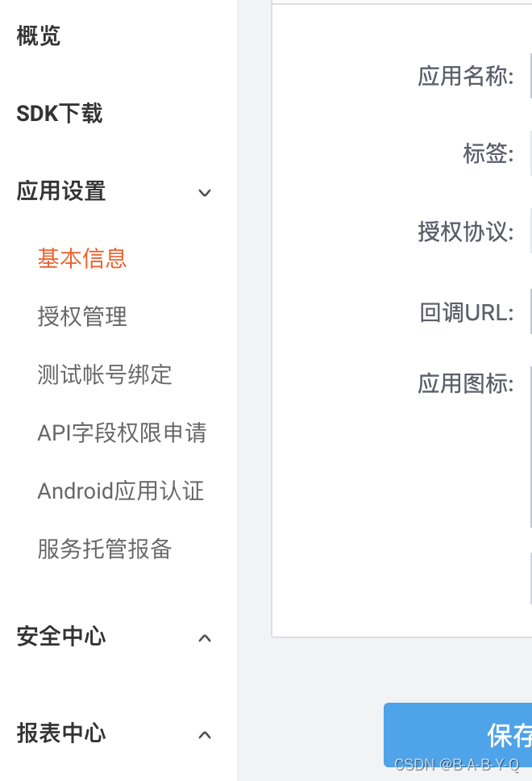This screenshot has width=532, height=781.
Task: Select Android应用认证 entry
Action: [121, 491]
